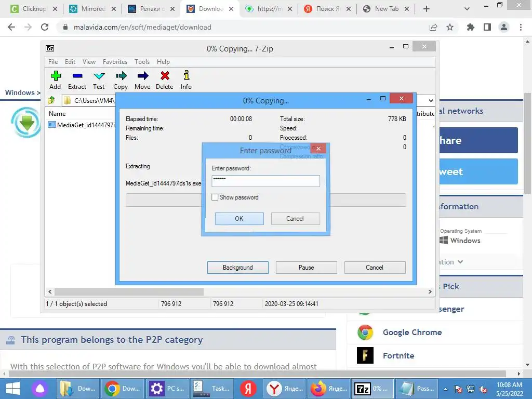
Task: Click the green download arrow icon
Action: 26,123
